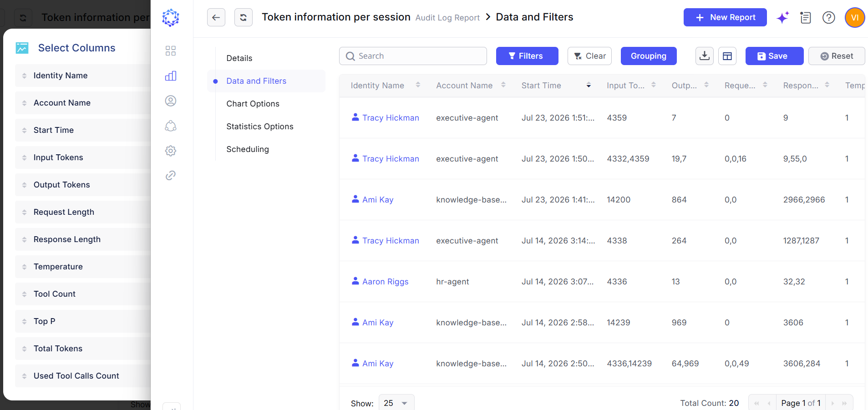The width and height of the screenshot is (868, 410).
Task: Click the drag handle for Input Tokens
Action: pos(24,157)
